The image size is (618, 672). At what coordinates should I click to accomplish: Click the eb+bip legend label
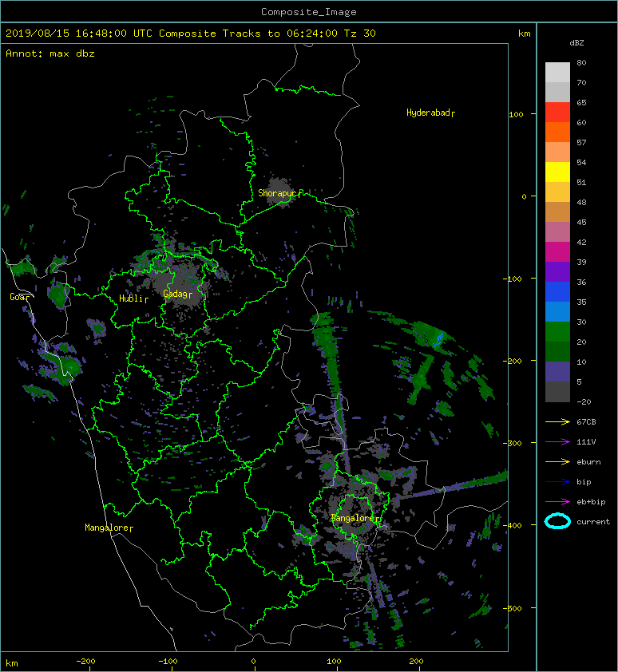591,502
